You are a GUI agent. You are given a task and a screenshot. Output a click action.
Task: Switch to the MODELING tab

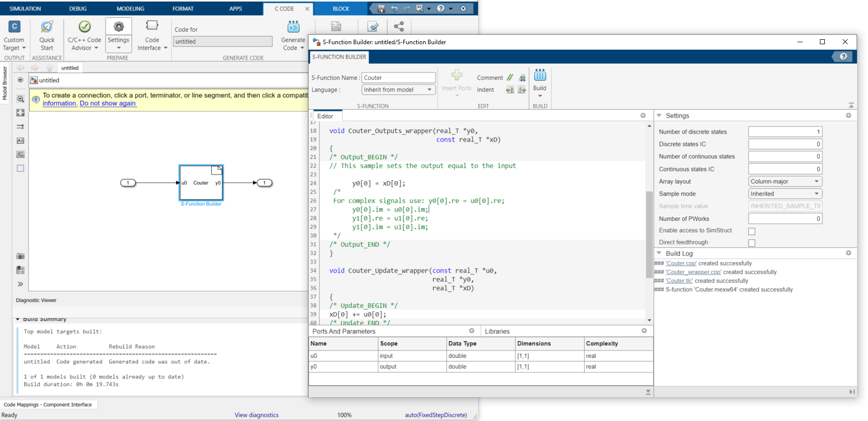(130, 8)
